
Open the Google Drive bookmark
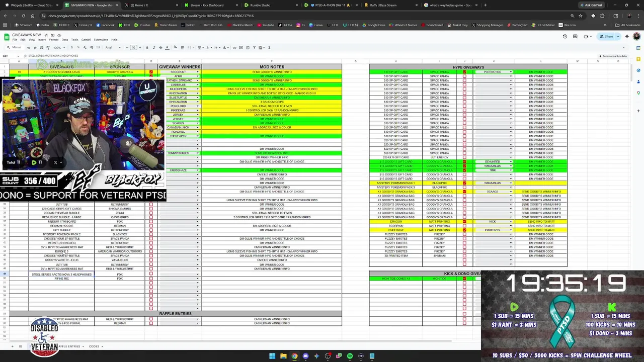374,25
